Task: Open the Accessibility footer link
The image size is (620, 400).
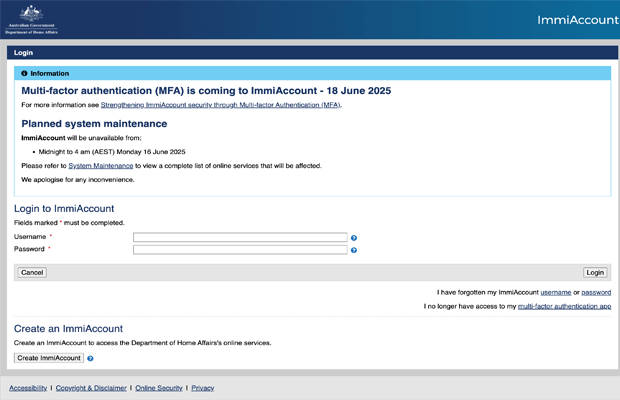Action: [28, 388]
